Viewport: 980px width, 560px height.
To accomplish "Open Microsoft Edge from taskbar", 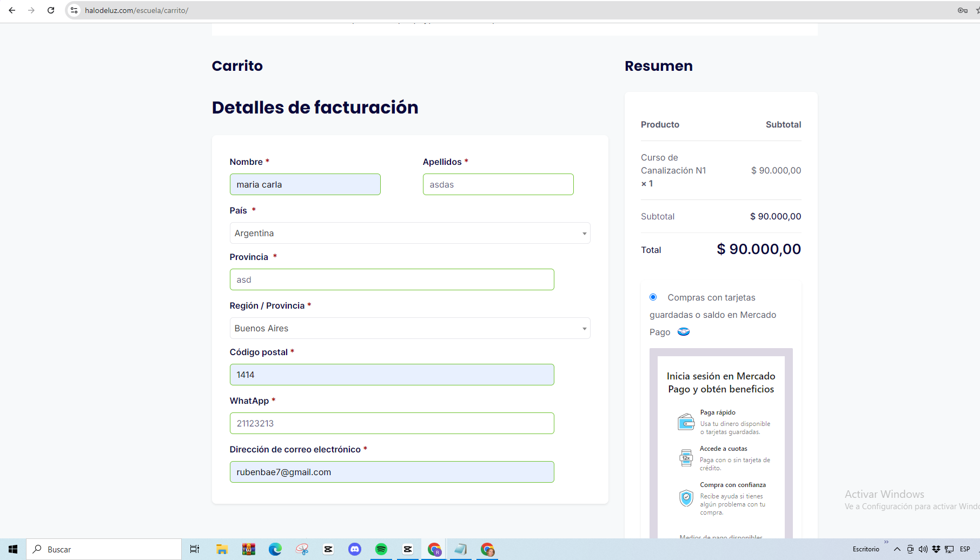I will (x=275, y=549).
